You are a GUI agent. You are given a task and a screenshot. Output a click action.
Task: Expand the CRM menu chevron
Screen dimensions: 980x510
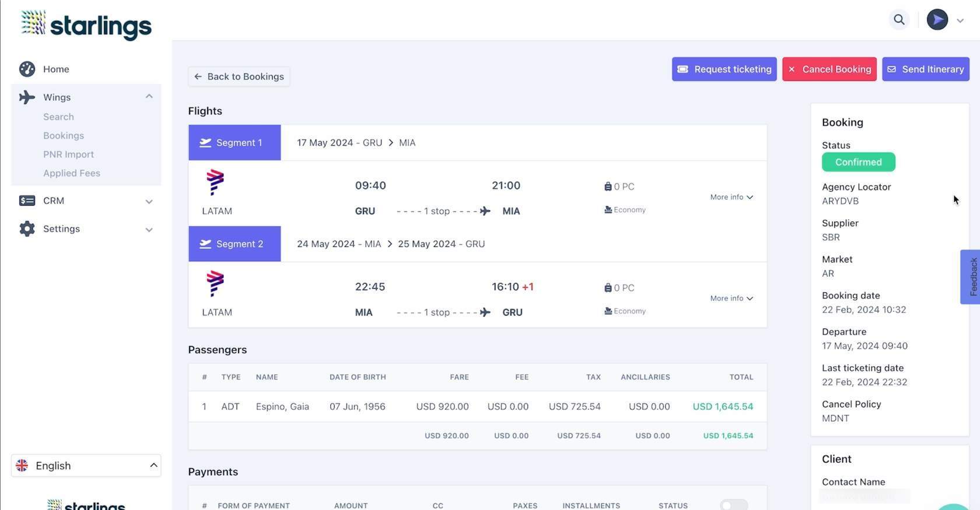[x=149, y=201]
